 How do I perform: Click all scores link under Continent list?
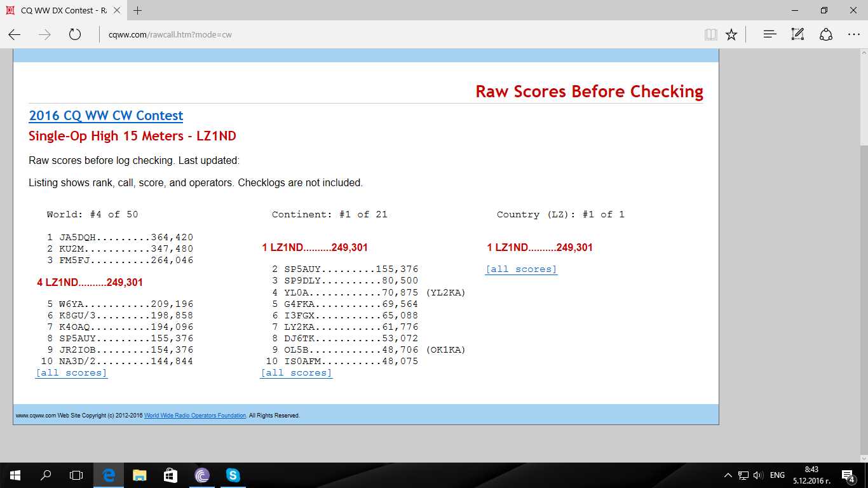point(296,373)
